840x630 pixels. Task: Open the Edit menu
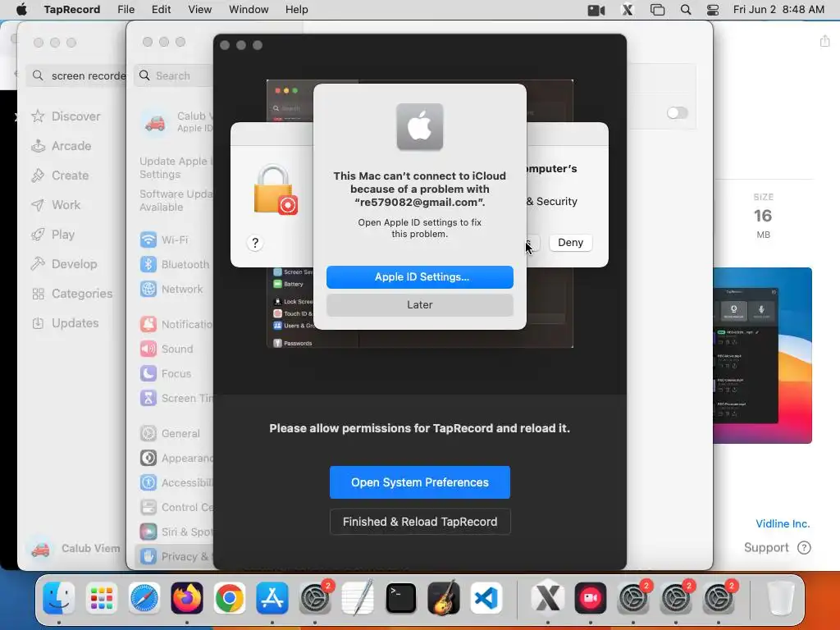[162, 10]
